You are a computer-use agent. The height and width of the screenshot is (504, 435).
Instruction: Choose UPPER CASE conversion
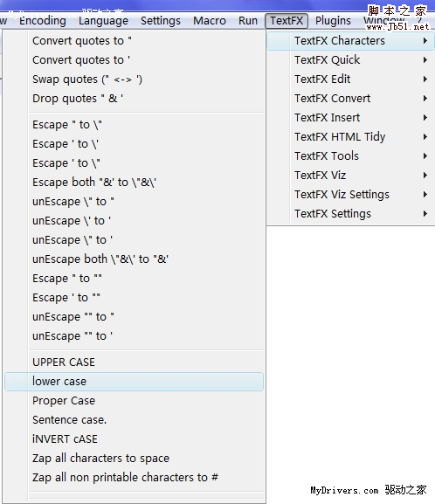point(134,362)
